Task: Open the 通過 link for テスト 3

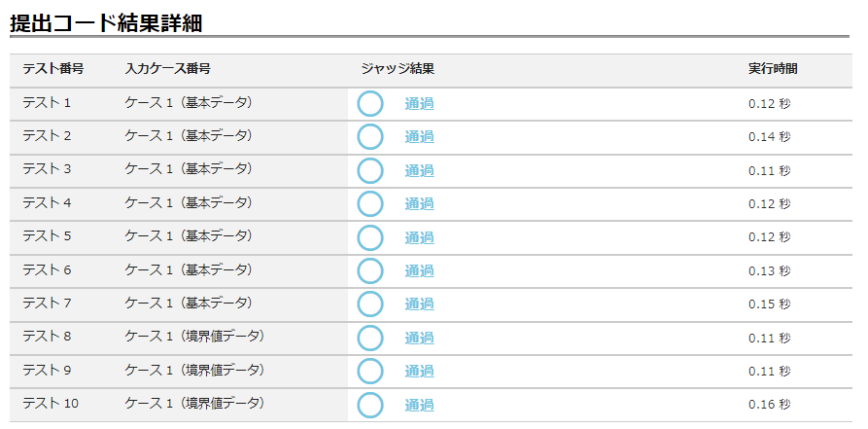Action: click(x=419, y=171)
